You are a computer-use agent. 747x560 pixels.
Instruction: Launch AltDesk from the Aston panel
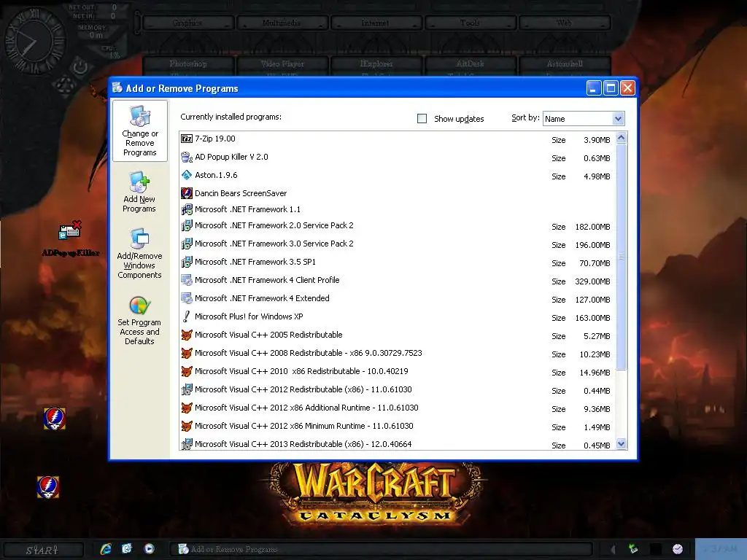[x=470, y=64]
